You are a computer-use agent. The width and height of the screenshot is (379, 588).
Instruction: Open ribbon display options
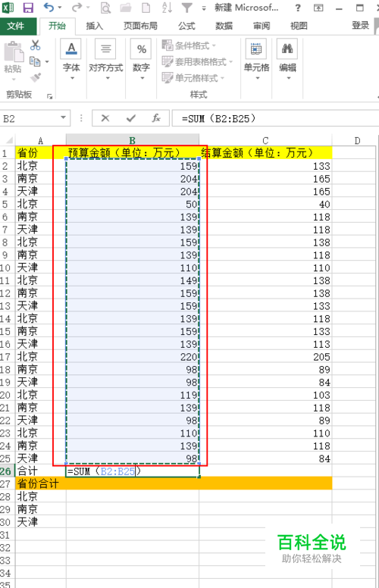(318, 8)
